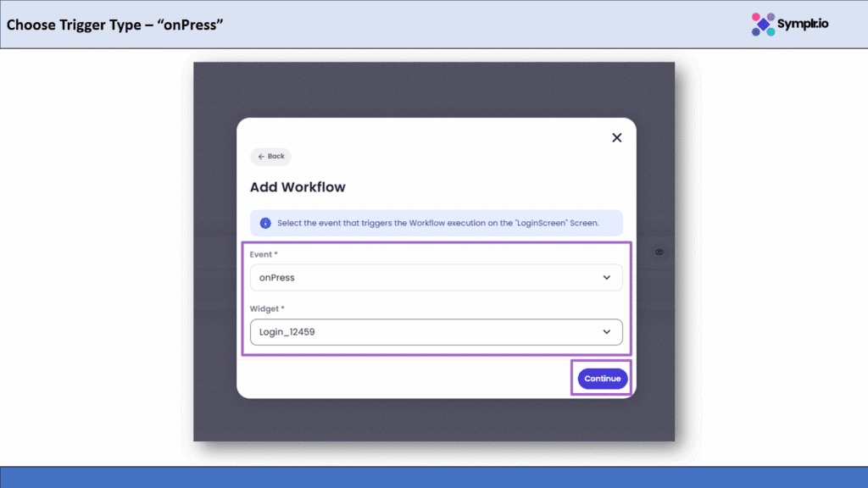Viewport: 868px width, 488px height.
Task: Close the Add Workflow dialog with X
Action: (616, 137)
